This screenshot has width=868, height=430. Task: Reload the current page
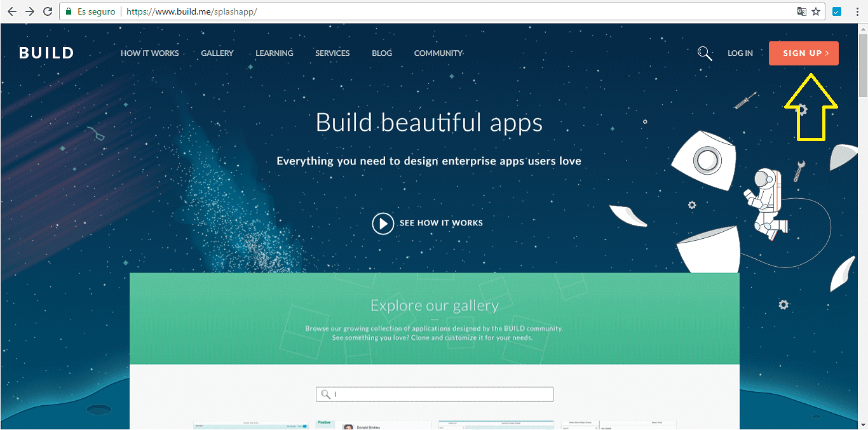[48, 11]
